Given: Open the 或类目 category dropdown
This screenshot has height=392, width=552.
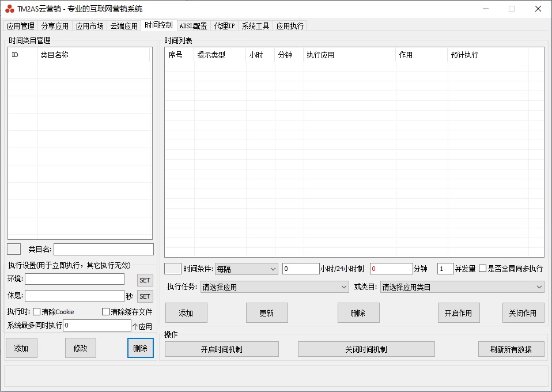Looking at the screenshot, I should pos(462,287).
